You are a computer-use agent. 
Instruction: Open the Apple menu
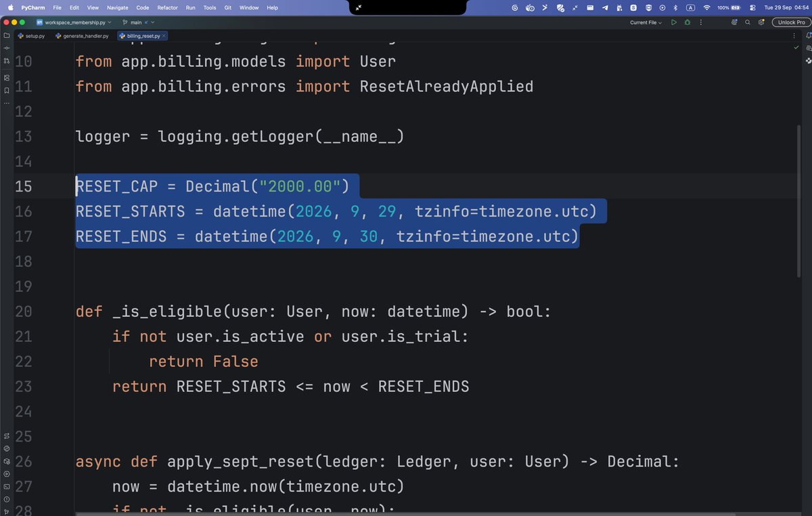pos(11,7)
